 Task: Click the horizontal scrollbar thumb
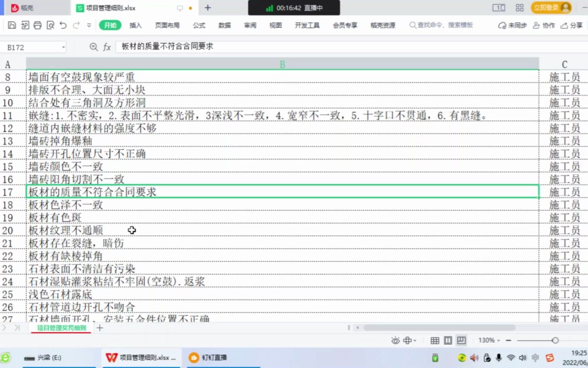pos(439,327)
